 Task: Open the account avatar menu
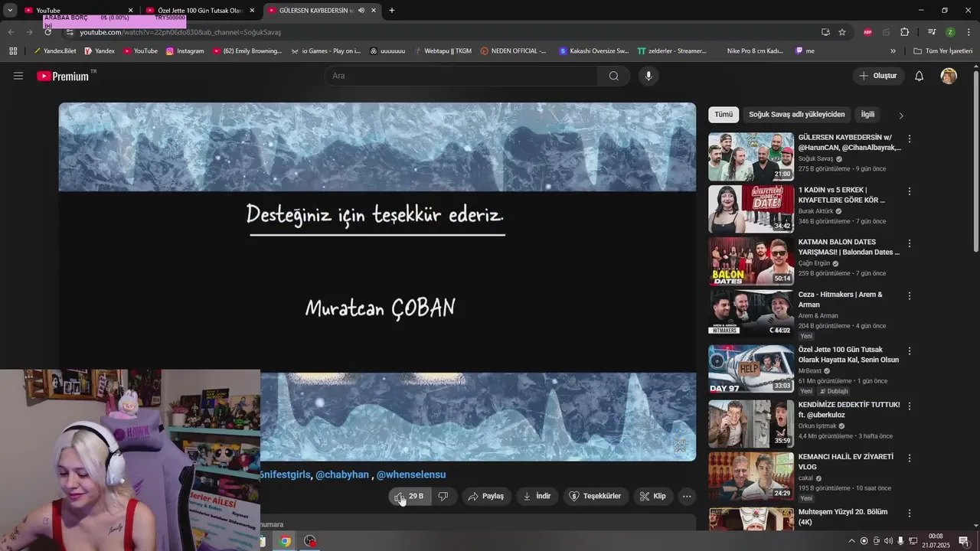click(949, 76)
